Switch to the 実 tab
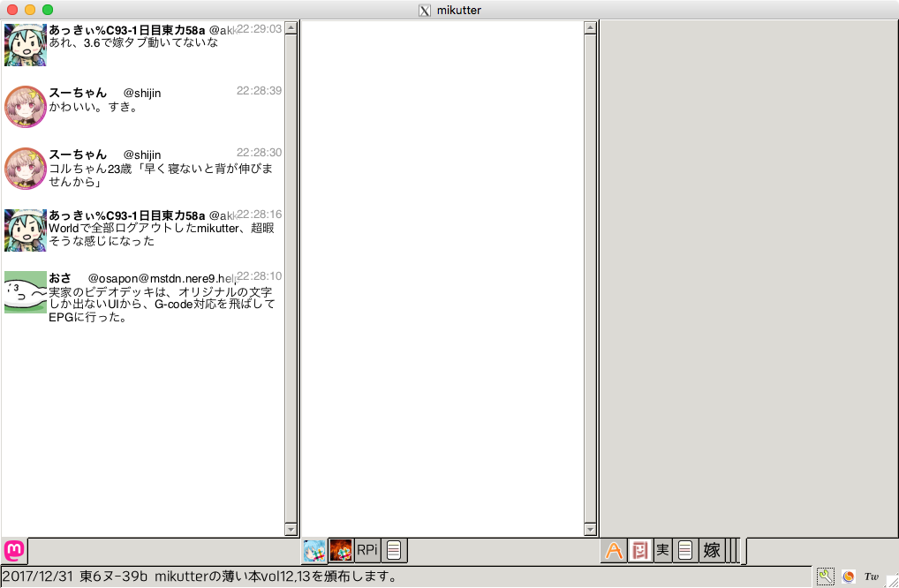The image size is (899, 588). tap(663, 551)
